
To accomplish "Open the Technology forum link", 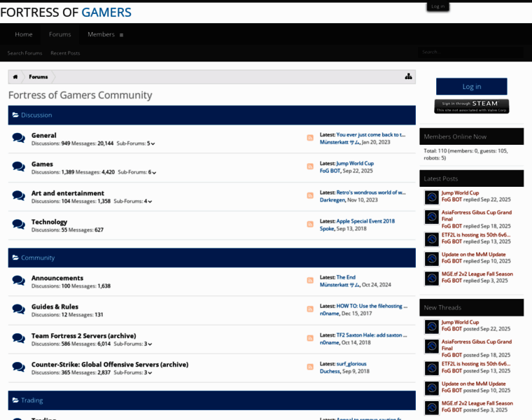I will [49, 222].
